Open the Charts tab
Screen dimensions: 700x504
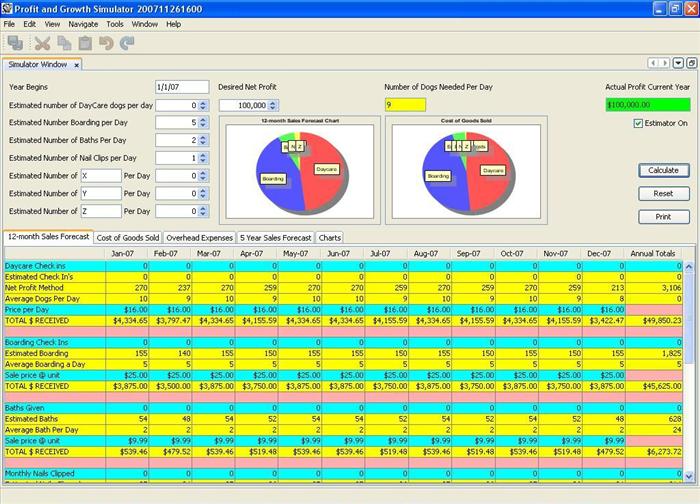(x=330, y=238)
